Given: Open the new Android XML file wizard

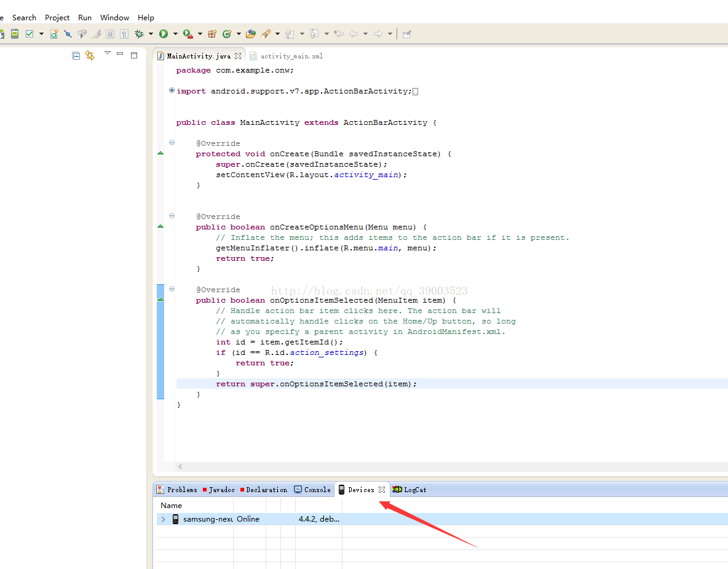Looking at the screenshot, I should (x=54, y=34).
